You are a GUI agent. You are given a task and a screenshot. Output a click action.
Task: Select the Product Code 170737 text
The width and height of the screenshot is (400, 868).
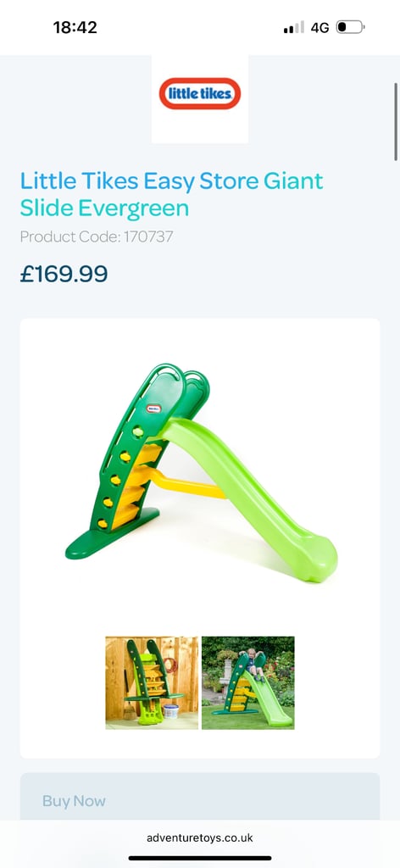pyautogui.click(x=97, y=237)
